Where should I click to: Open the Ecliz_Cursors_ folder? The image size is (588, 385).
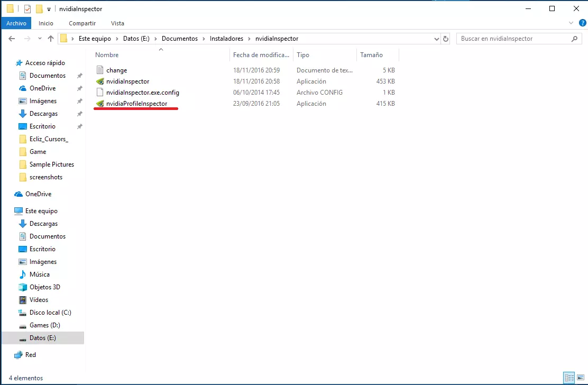pos(49,139)
